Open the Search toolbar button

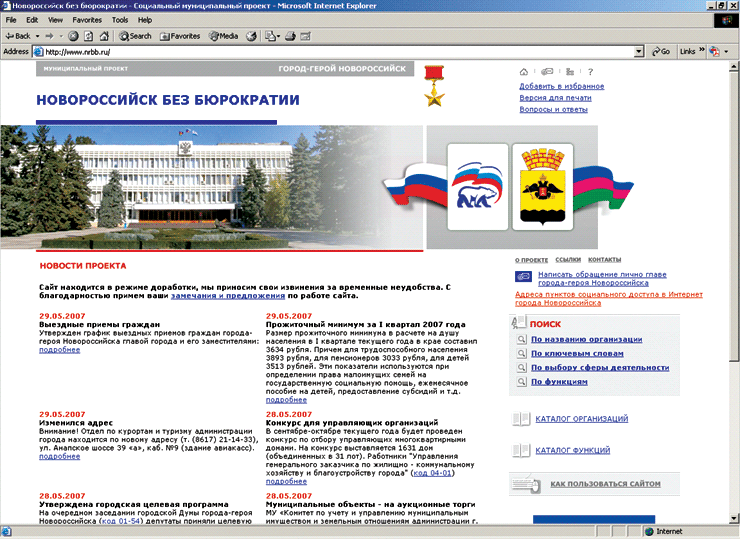tap(135, 36)
